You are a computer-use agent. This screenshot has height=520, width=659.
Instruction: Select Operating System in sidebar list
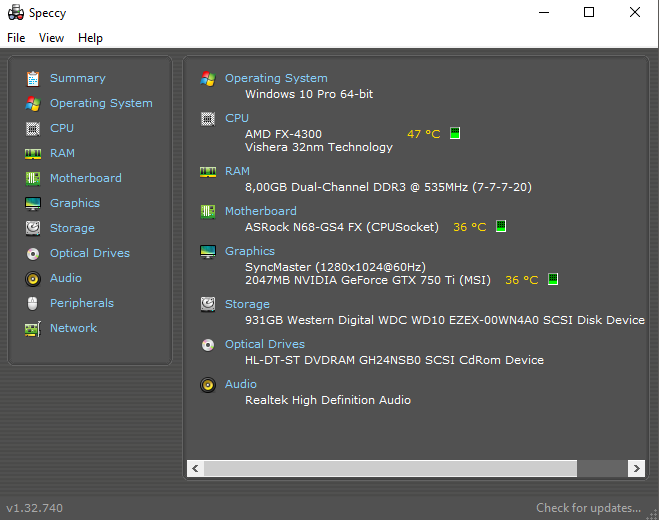(x=101, y=103)
